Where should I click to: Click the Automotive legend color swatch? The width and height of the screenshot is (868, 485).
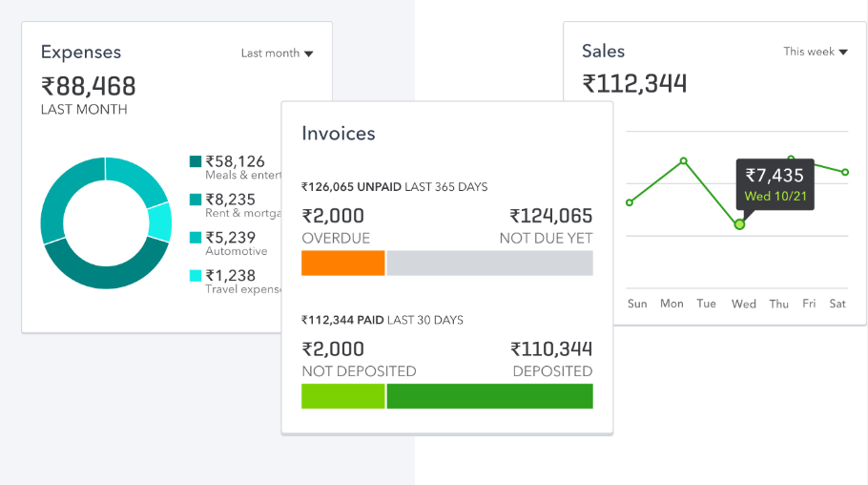pos(196,238)
